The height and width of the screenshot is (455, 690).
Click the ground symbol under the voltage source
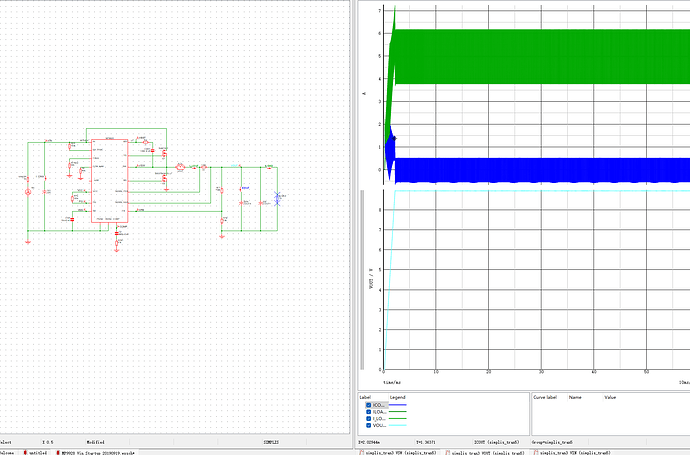[x=28, y=240]
